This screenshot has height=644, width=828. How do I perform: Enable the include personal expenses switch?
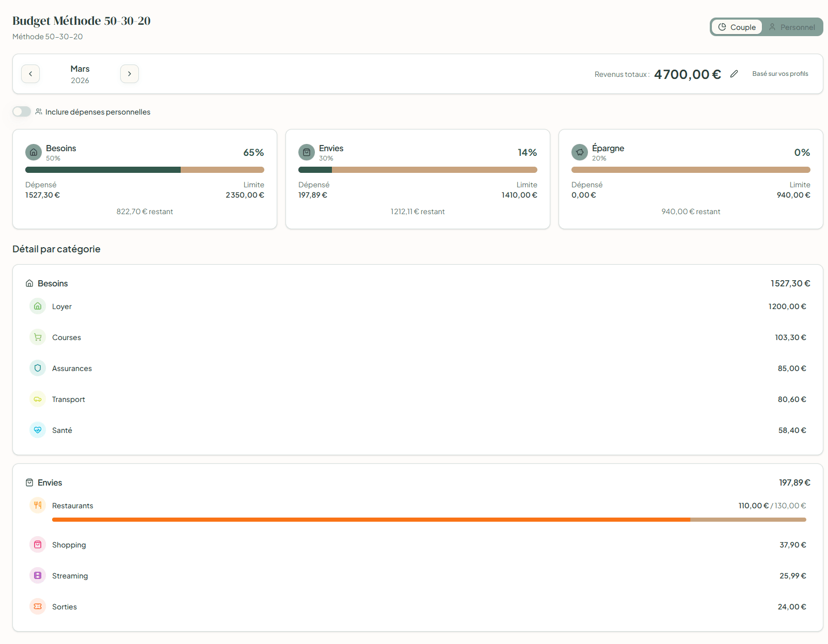click(22, 112)
